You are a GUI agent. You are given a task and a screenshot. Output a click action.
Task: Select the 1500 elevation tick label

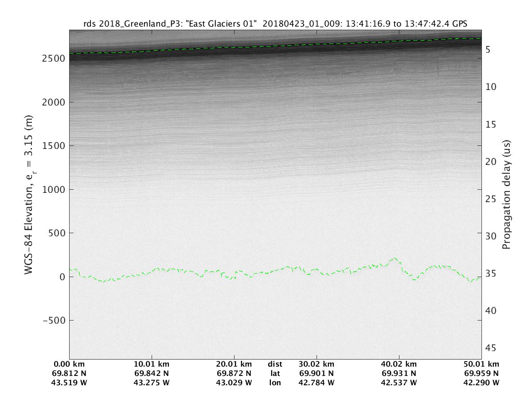point(53,146)
